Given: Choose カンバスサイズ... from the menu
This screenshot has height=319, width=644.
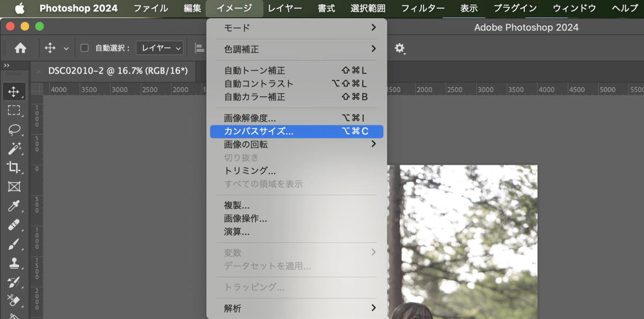Looking at the screenshot, I should coord(296,131).
